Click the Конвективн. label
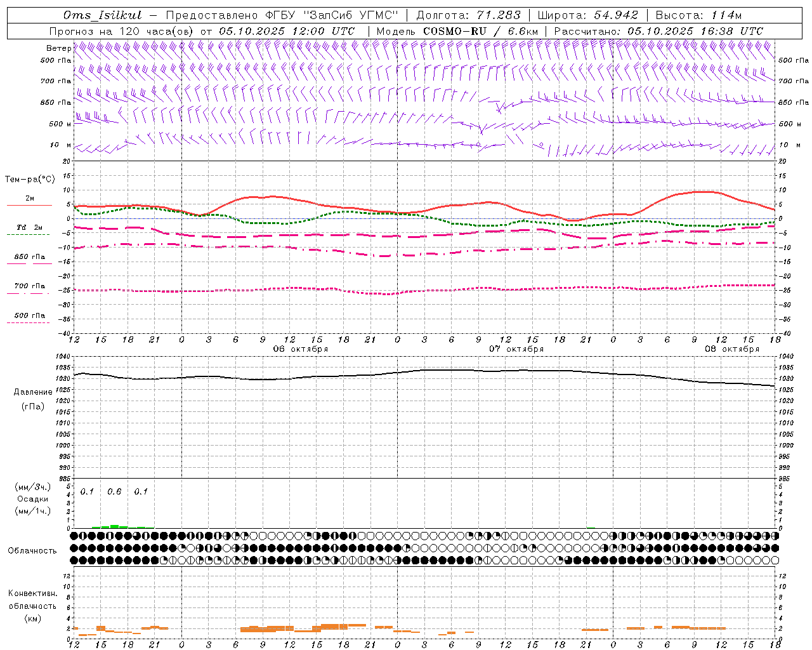The image size is (812, 650). (32, 594)
